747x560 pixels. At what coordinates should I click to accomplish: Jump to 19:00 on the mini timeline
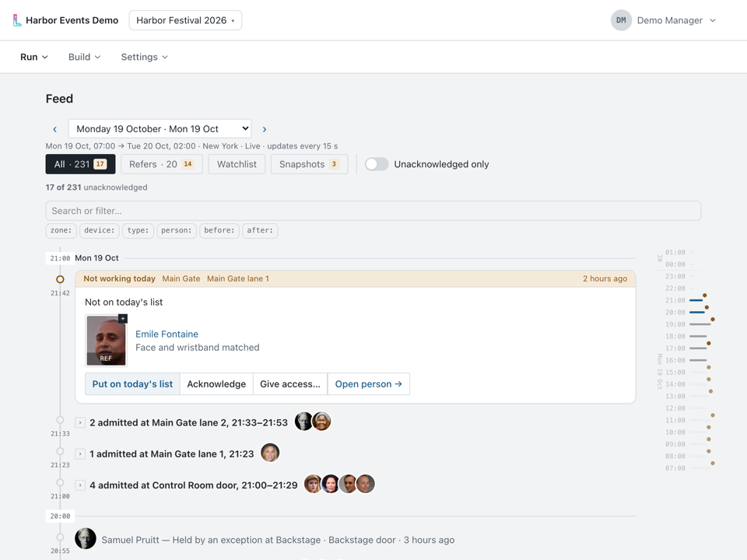[675, 324]
